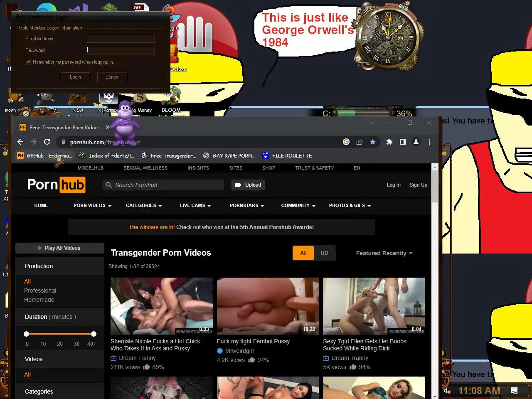Screen dimensions: 532x399
Task: Open the GitHub bookmark in bookmarks bar
Action: pos(44,155)
